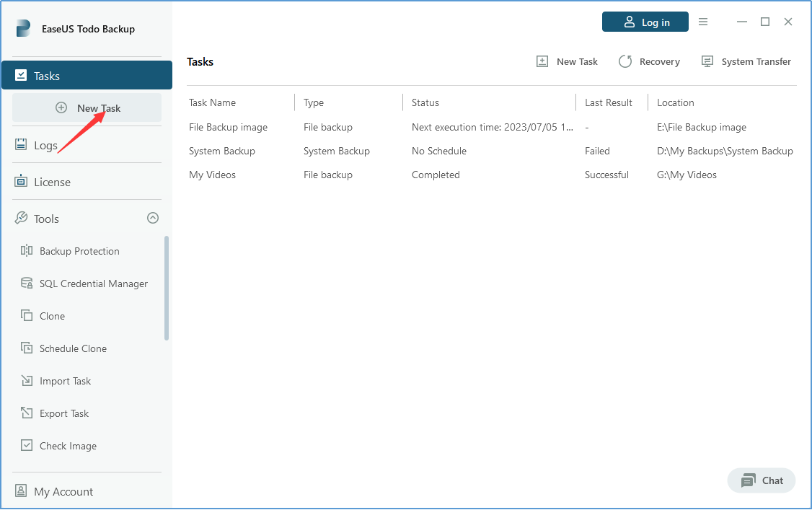Open the hamburger menu

click(703, 22)
